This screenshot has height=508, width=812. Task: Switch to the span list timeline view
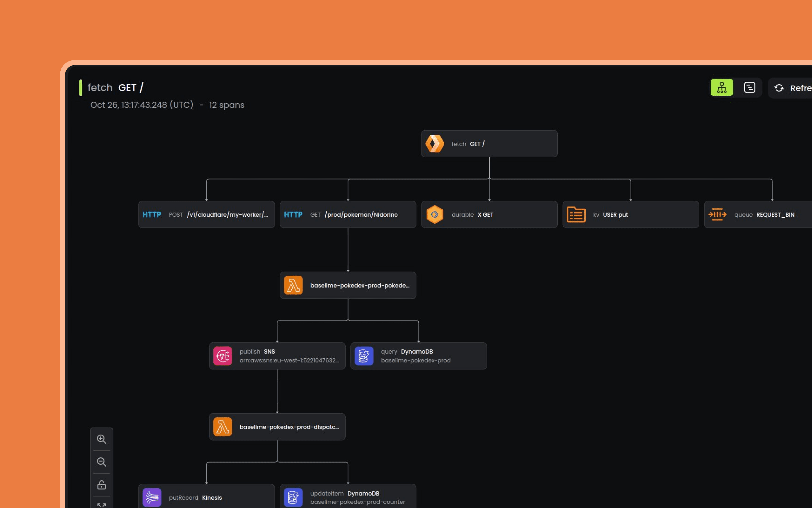(749, 88)
